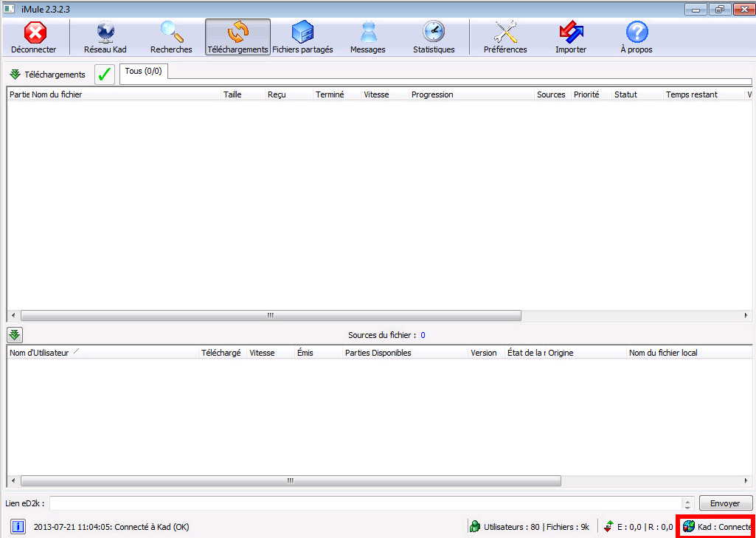Open the Fichiers partagés view
This screenshot has width=756, height=538.
pos(302,37)
